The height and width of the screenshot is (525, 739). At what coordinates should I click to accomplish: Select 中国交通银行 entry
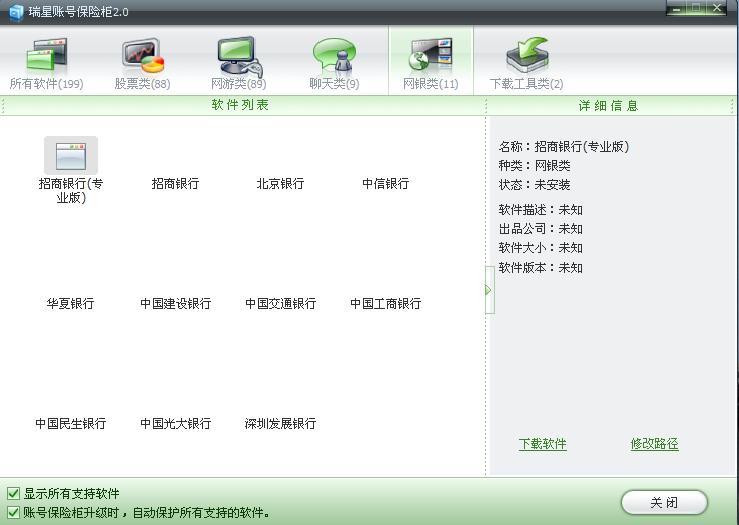280,303
